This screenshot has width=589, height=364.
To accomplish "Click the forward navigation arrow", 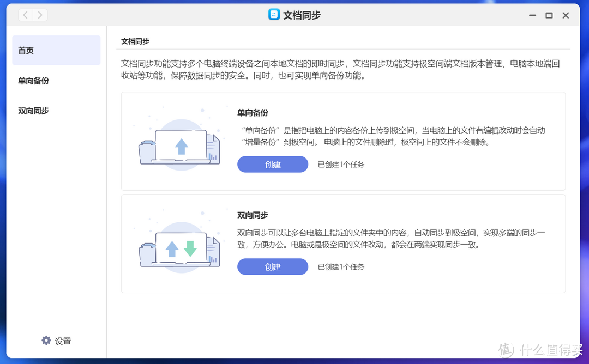I will coord(40,15).
